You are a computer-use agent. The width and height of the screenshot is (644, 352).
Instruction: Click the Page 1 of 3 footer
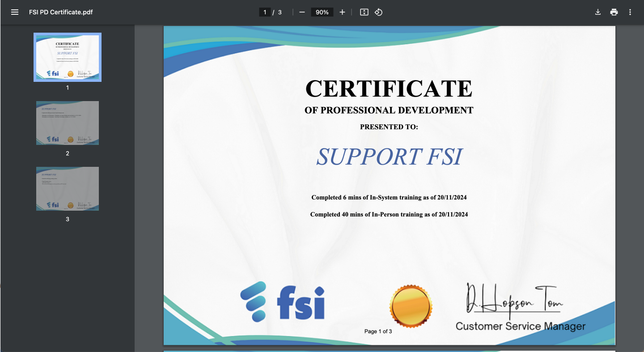378,331
